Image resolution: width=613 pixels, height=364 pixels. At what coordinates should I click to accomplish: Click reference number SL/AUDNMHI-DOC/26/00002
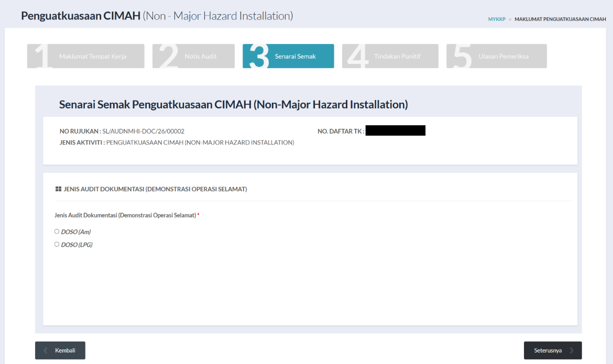click(143, 131)
